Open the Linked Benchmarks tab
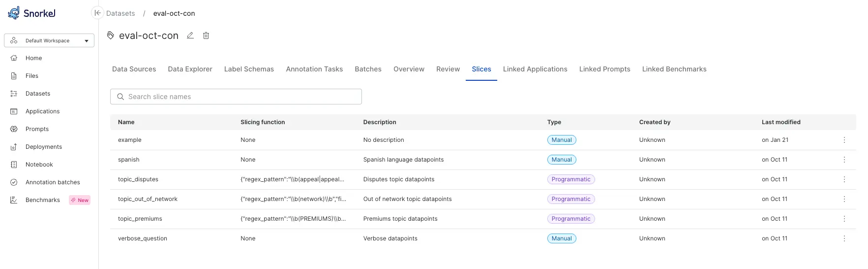The width and height of the screenshot is (868, 269). click(x=674, y=69)
